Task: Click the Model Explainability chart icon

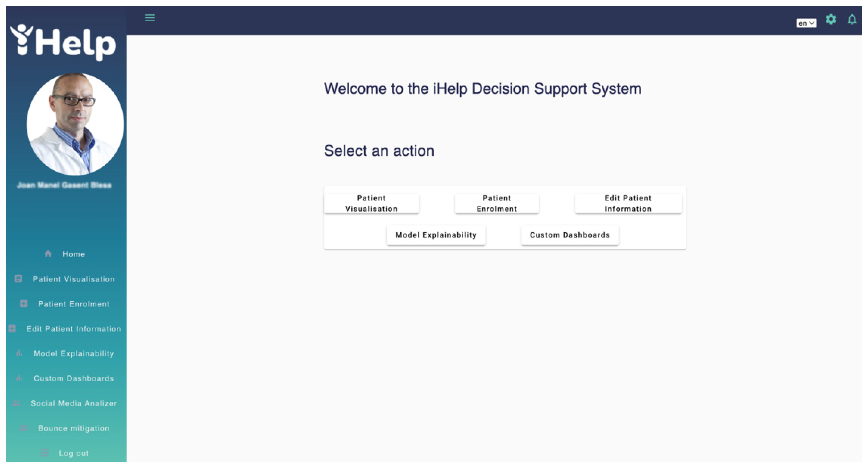Action: (x=19, y=353)
